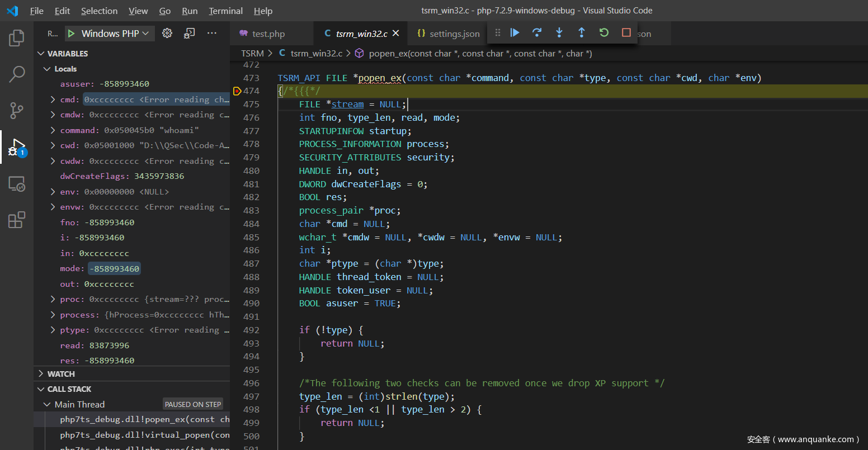
Task: Click the TSRM breadcrumb segment
Action: [x=252, y=54]
